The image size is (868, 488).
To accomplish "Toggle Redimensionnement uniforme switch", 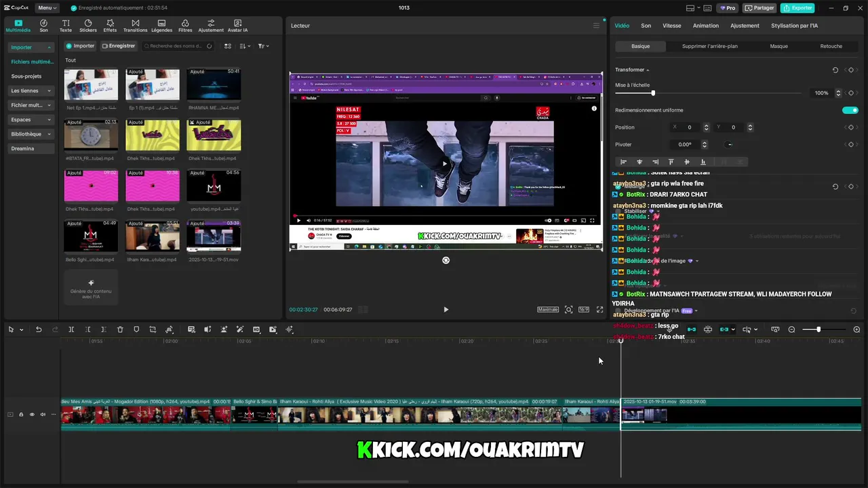I will 850,110.
